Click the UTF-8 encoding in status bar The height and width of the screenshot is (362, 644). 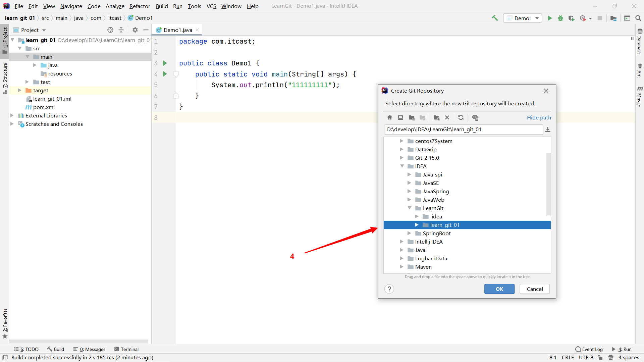pos(586,358)
